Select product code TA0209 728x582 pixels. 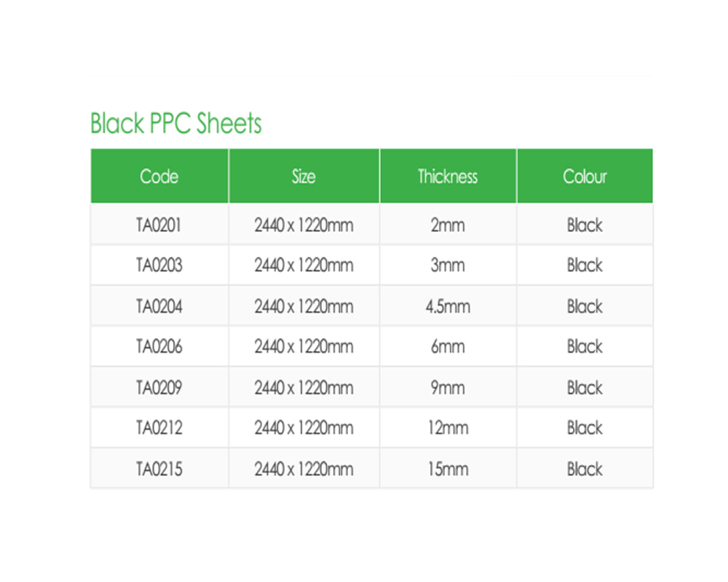159,388
